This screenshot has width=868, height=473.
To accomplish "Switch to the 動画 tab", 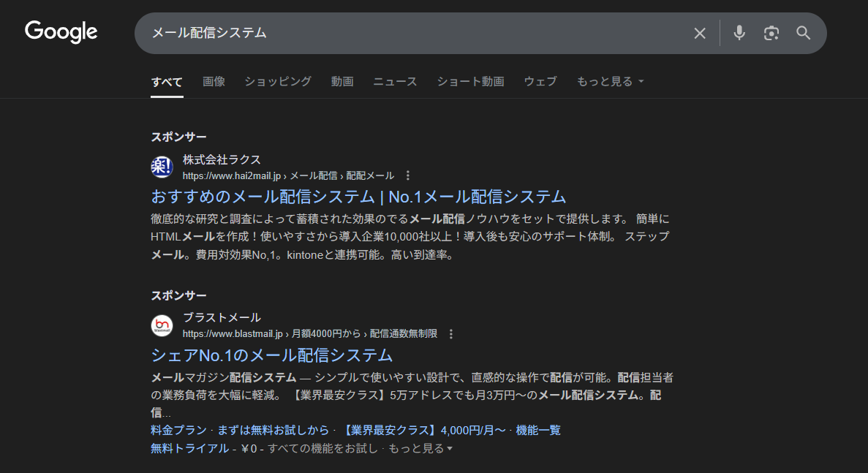I will (342, 81).
